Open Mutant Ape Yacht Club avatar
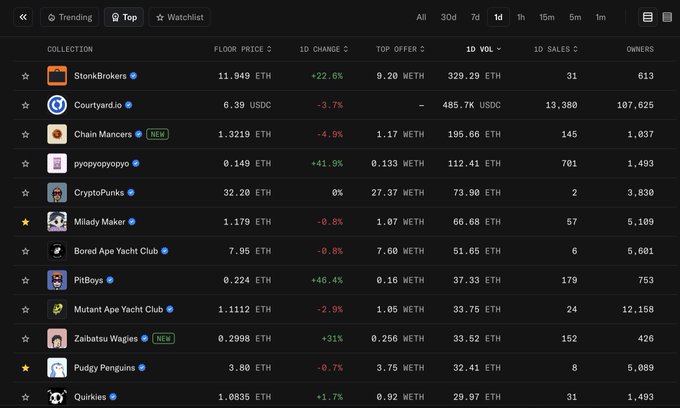The image size is (680, 408). coord(57,309)
